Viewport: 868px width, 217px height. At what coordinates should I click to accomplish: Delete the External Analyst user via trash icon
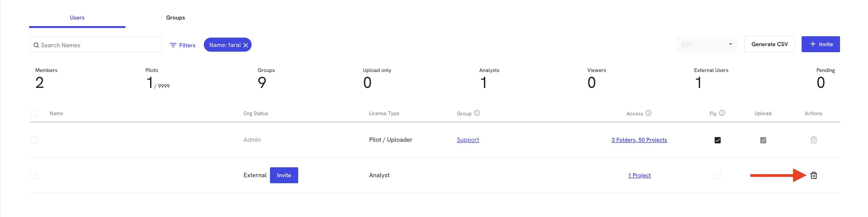tap(813, 175)
